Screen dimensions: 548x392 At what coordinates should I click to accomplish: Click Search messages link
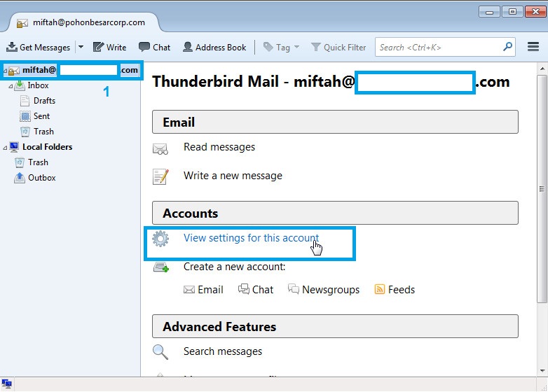[223, 351]
